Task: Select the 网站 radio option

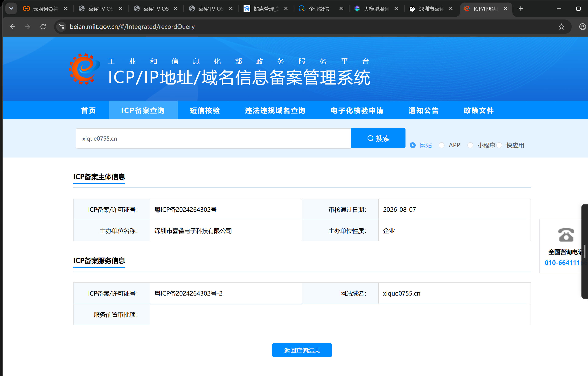Action: coord(413,145)
